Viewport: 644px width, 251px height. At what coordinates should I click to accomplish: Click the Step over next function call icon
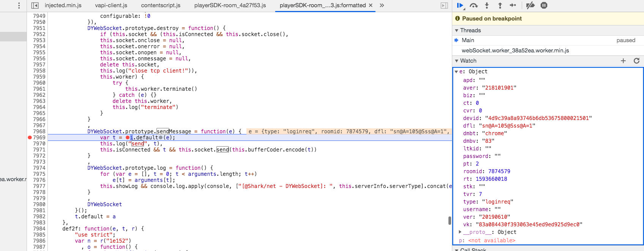(474, 5)
